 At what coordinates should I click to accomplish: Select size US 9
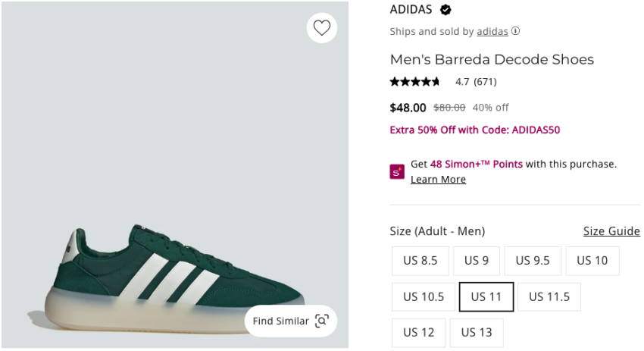click(x=477, y=261)
